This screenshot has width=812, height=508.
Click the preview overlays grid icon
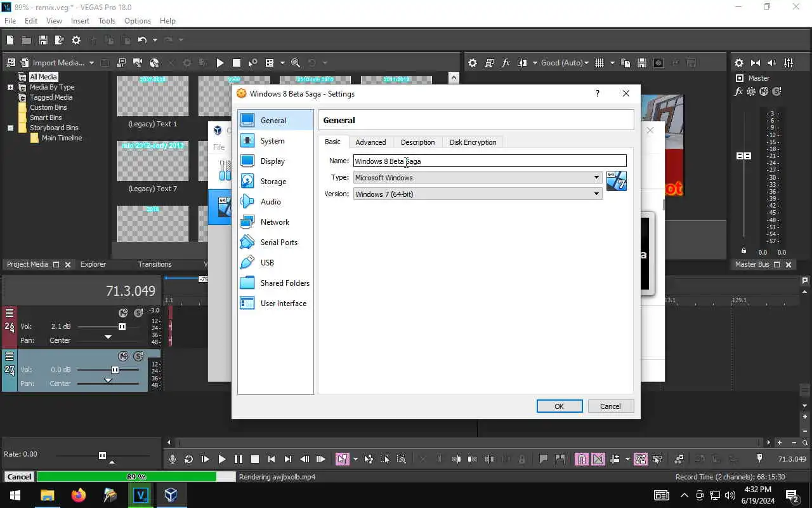click(599, 63)
